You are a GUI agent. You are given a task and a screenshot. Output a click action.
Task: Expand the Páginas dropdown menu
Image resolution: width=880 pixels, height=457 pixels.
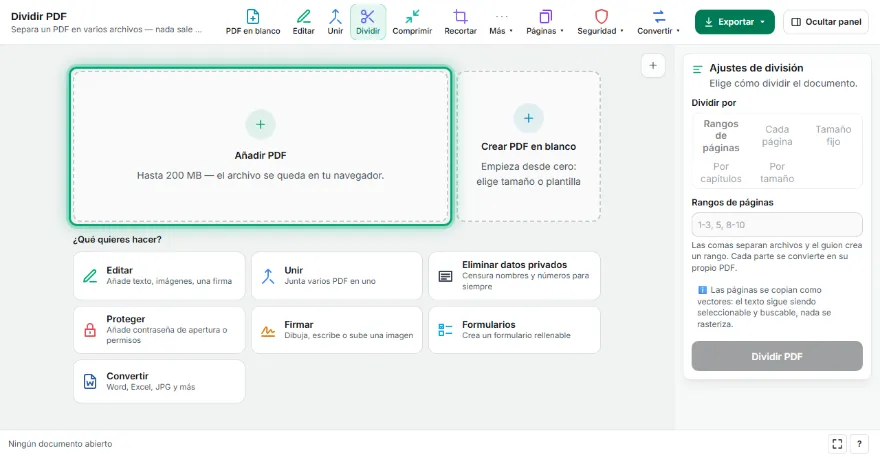coord(544,22)
